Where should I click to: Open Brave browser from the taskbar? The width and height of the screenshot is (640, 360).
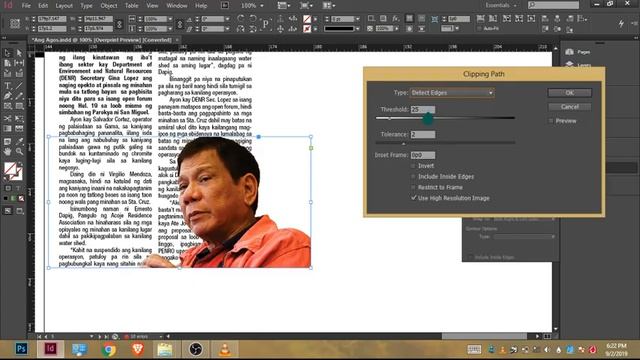(138, 349)
